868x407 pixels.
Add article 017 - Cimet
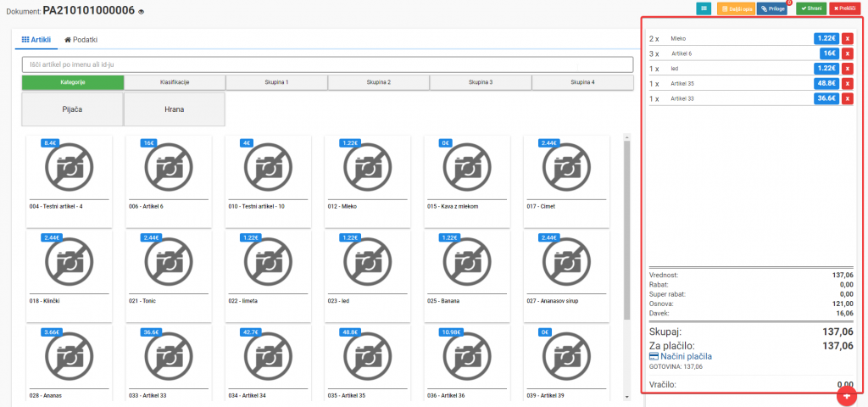pyautogui.click(x=566, y=181)
